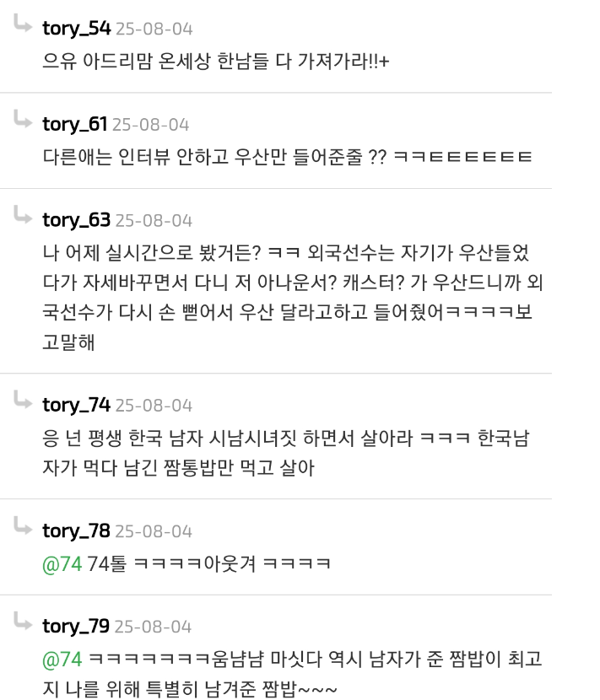Click reply arrow icon beside tory_74
600x700 pixels.
tap(23, 400)
